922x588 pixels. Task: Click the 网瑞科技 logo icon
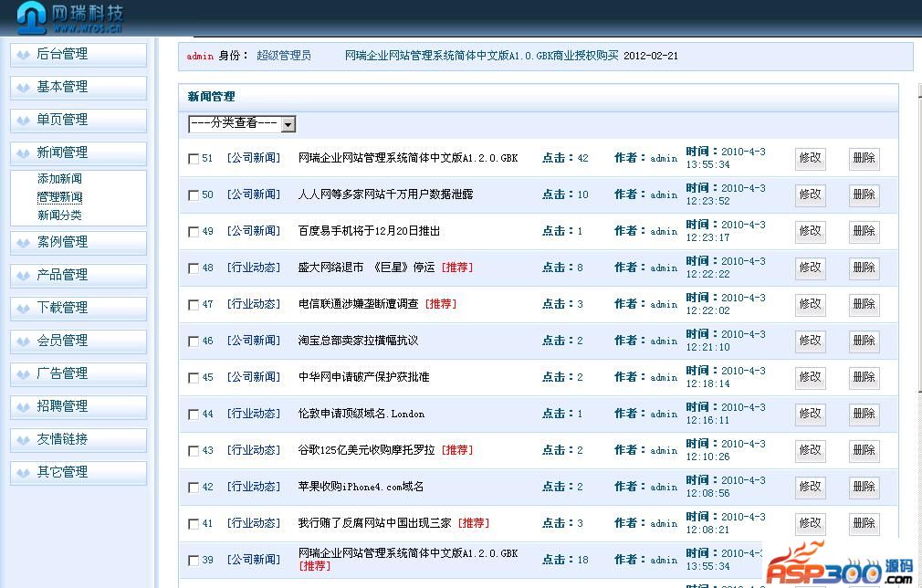point(31,16)
